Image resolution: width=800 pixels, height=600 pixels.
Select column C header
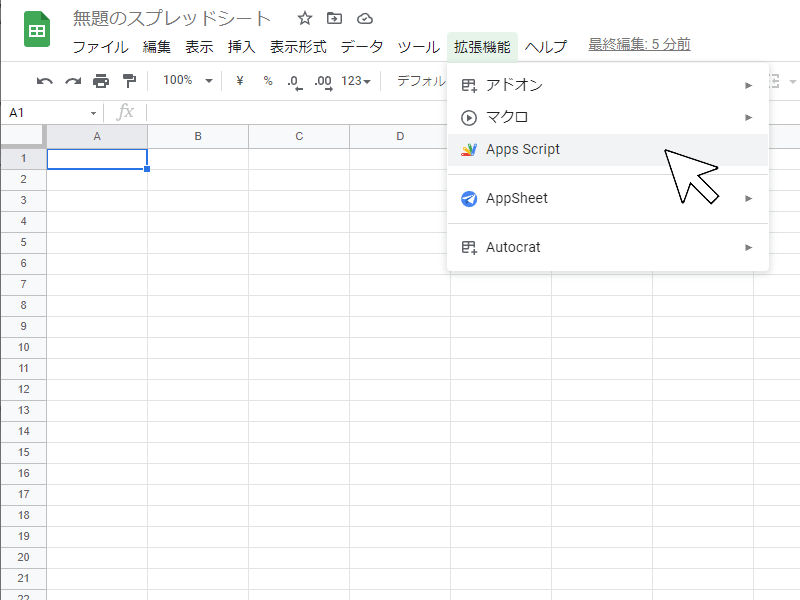pyautogui.click(x=299, y=136)
